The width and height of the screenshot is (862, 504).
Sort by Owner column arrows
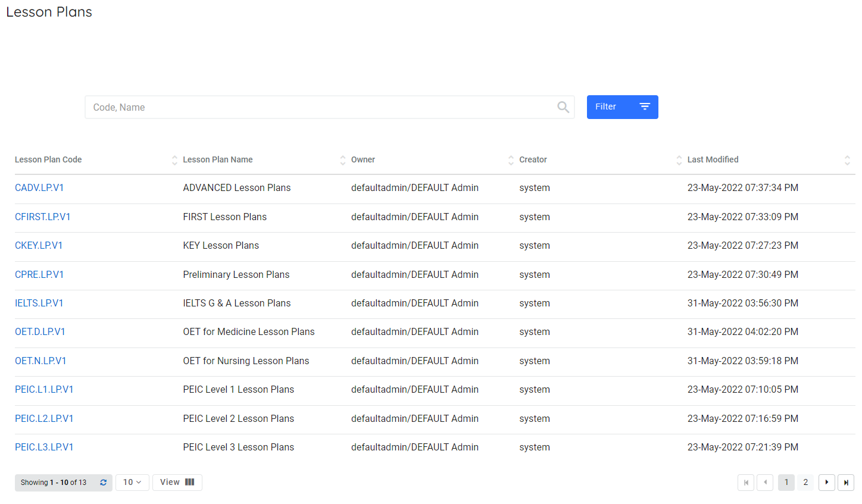click(x=510, y=160)
